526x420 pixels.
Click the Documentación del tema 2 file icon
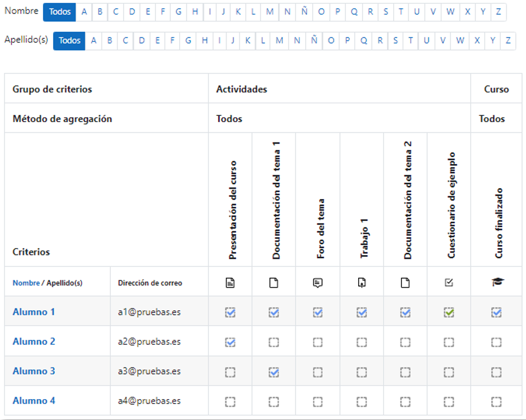(405, 283)
